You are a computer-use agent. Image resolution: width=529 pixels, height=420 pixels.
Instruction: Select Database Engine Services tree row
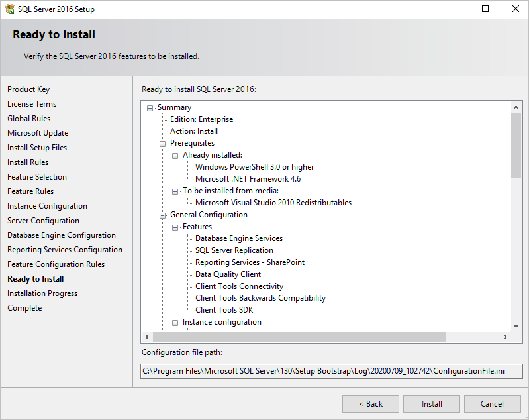pyautogui.click(x=239, y=238)
